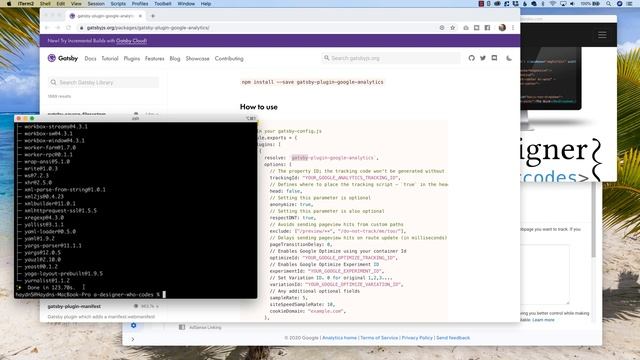Image resolution: width=640 pixels, height=360 pixels.
Task: Click the 'How to use' heading
Action: point(258,107)
